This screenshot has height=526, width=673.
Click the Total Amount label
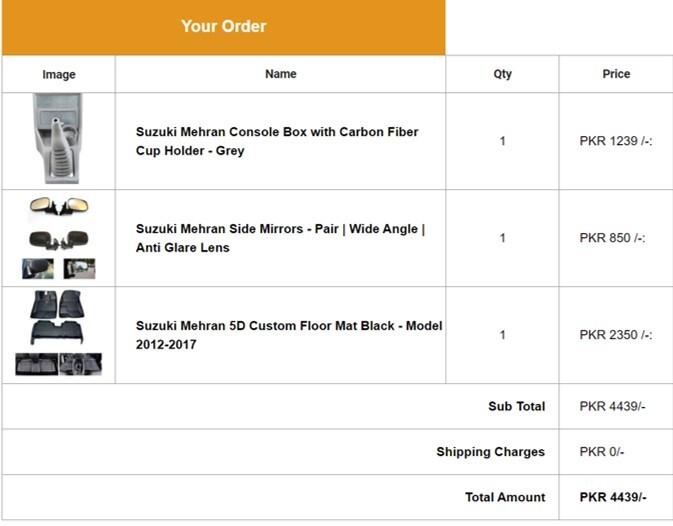pyautogui.click(x=505, y=497)
